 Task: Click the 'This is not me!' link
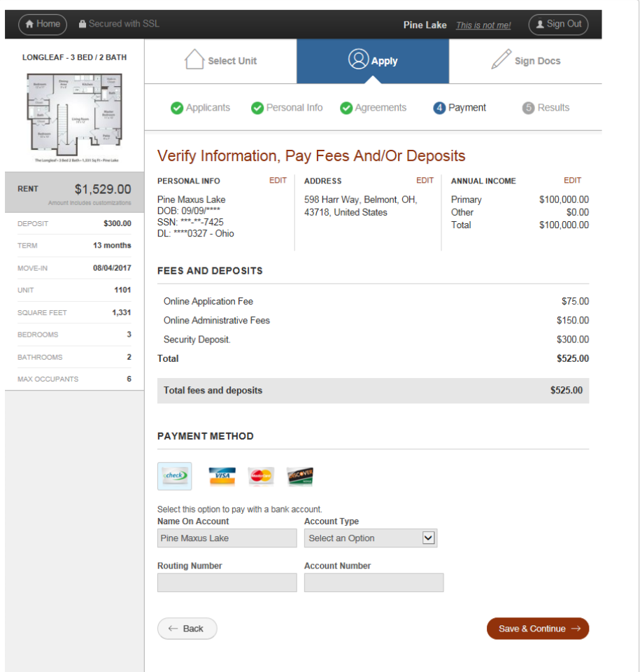[483, 25]
